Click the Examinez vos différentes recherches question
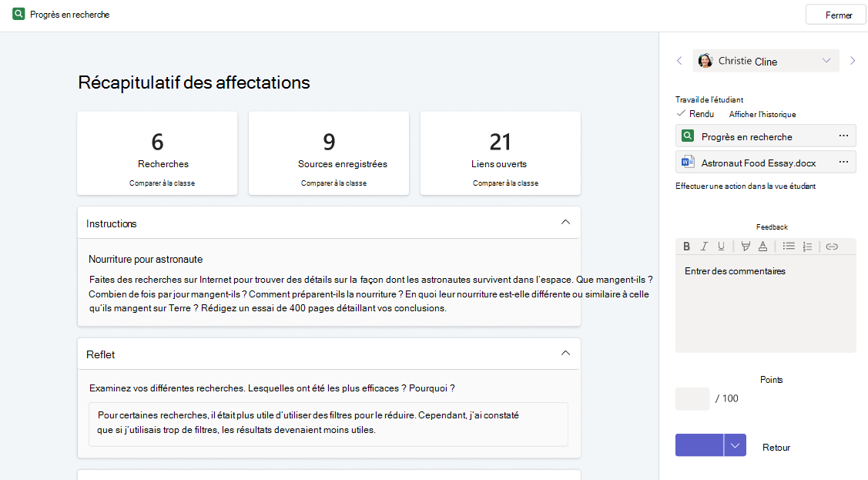Image resolution: width=868 pixels, height=480 pixels. click(272, 388)
